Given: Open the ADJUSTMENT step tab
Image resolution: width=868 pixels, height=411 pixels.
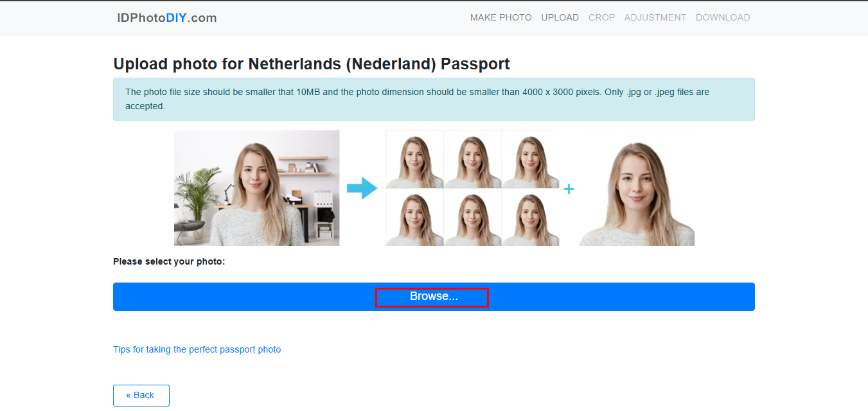Looking at the screenshot, I should point(655,17).
